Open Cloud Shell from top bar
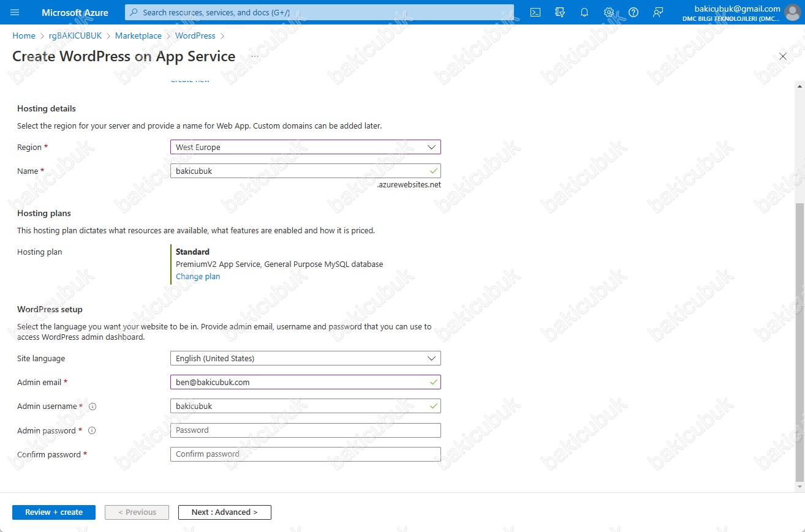 [x=535, y=12]
